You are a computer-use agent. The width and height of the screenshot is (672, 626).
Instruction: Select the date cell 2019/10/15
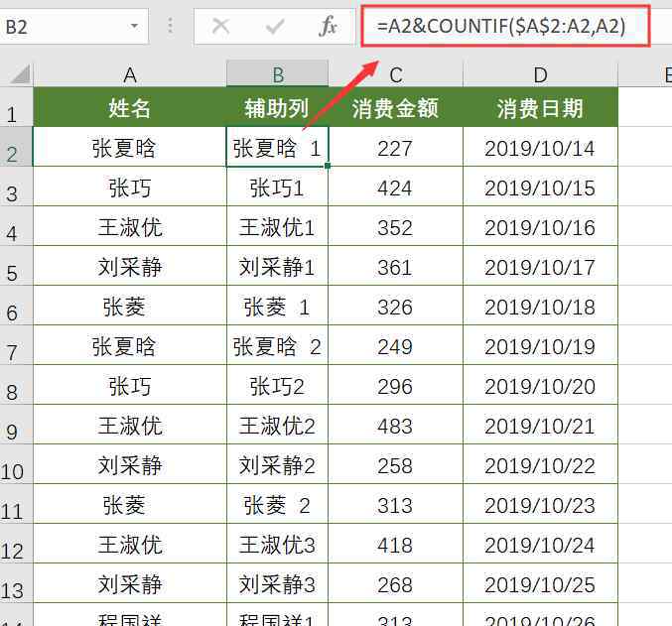tap(540, 187)
